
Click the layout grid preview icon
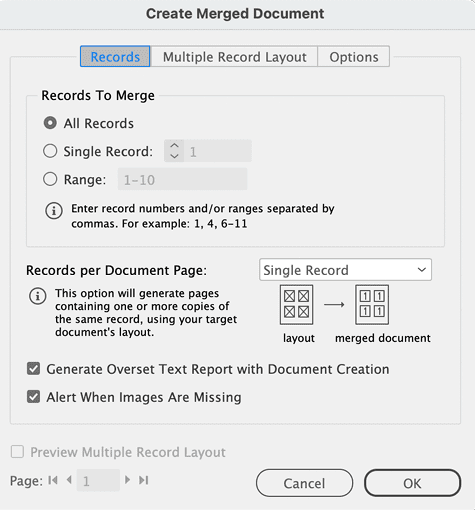[x=296, y=304]
